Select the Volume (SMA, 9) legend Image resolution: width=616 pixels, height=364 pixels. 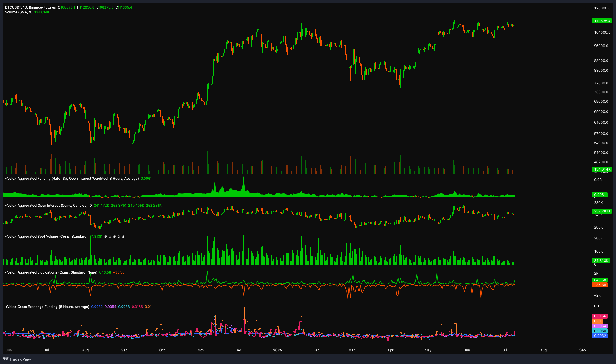tap(19, 12)
